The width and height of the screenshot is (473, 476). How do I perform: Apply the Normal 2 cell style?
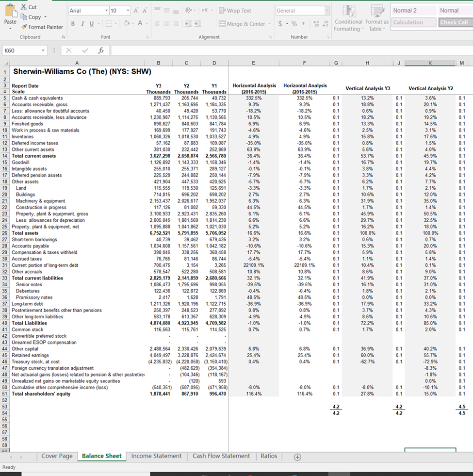coord(414,11)
